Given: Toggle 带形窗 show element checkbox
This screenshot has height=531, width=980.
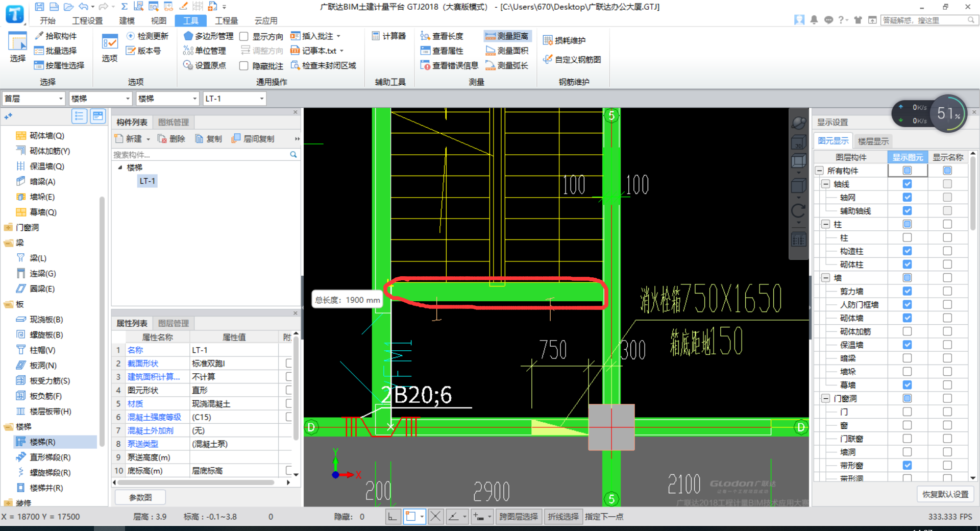Looking at the screenshot, I should tap(907, 465).
